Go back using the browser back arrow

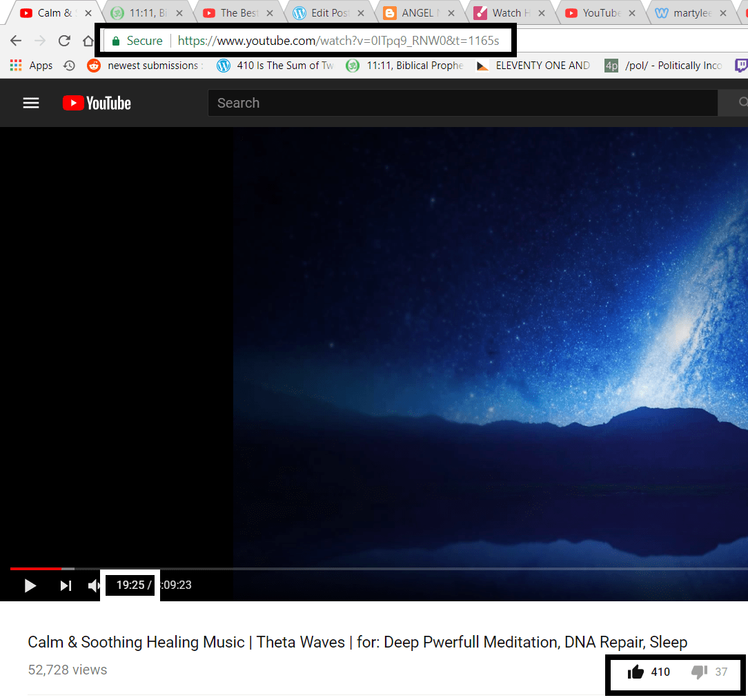tap(16, 41)
